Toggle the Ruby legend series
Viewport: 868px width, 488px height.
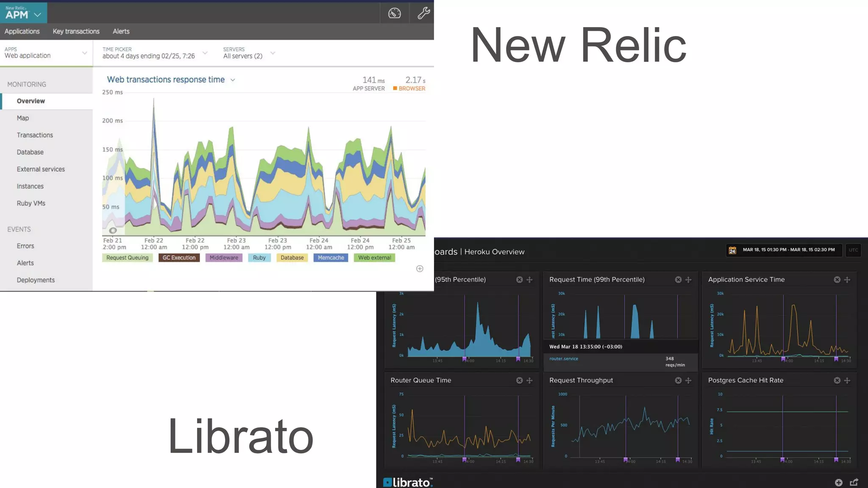259,258
